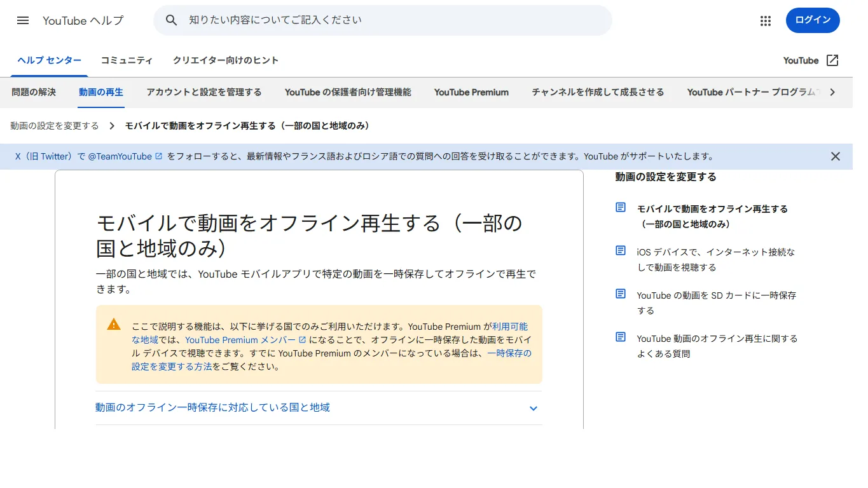This screenshot has height=488, width=868.
Task: Select the 問題の解決 category
Action: coord(34,92)
